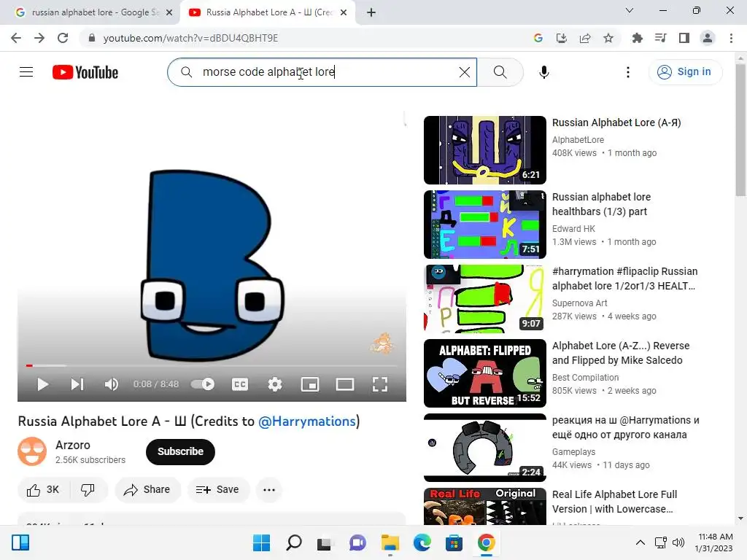The height and width of the screenshot is (560, 747).
Task: Open Windows Start menu
Action: coord(261,542)
